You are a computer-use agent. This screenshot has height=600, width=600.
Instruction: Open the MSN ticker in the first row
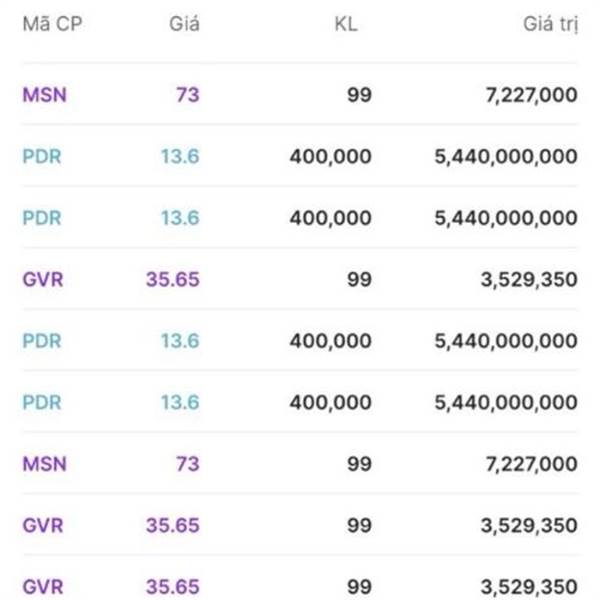click(x=45, y=95)
